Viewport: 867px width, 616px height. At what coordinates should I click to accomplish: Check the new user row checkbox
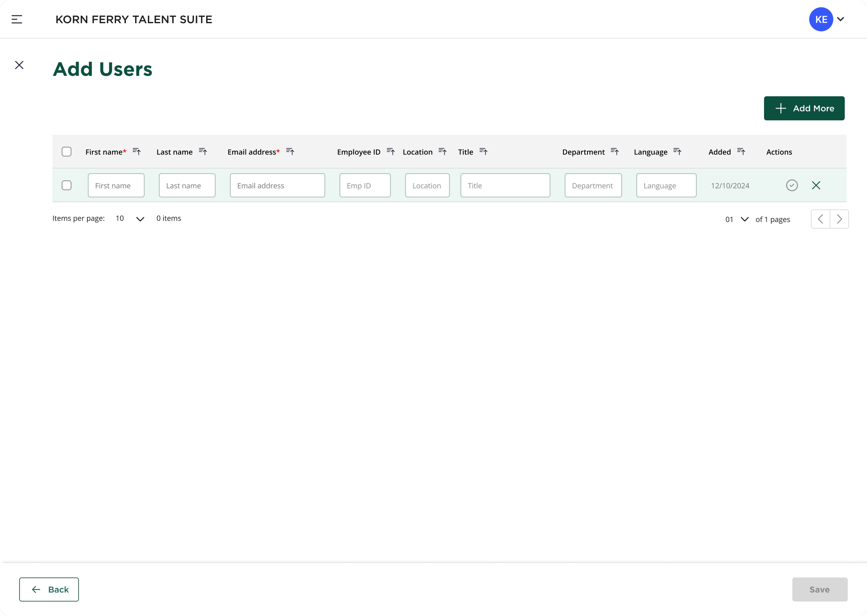67,185
